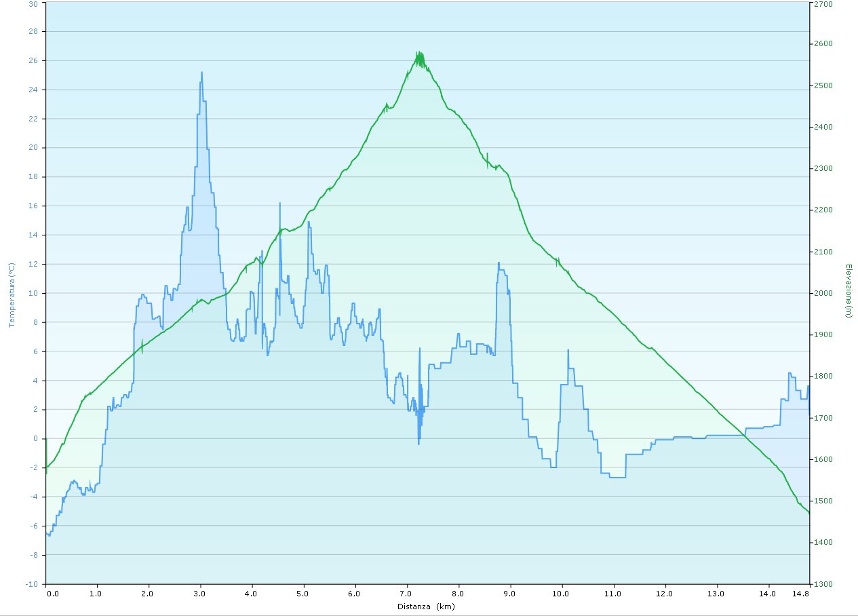Click the temperature peak near 8.8 km
This screenshot has height=616, width=858.
pyautogui.click(x=499, y=263)
